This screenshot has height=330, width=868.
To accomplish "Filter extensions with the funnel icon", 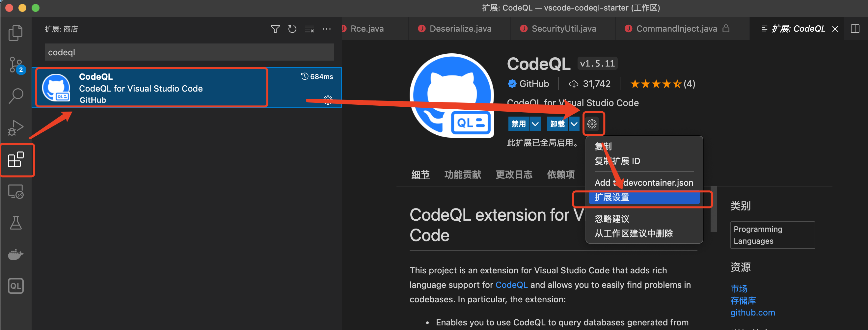I will tap(275, 29).
